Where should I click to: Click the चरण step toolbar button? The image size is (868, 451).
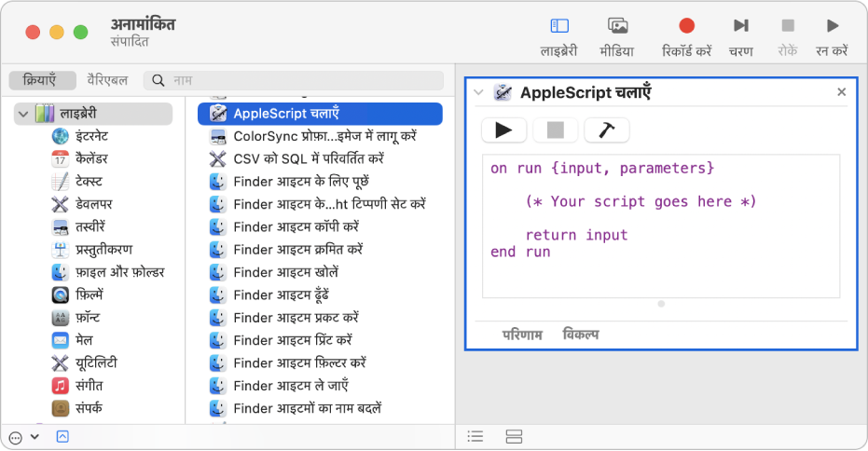pyautogui.click(x=740, y=37)
